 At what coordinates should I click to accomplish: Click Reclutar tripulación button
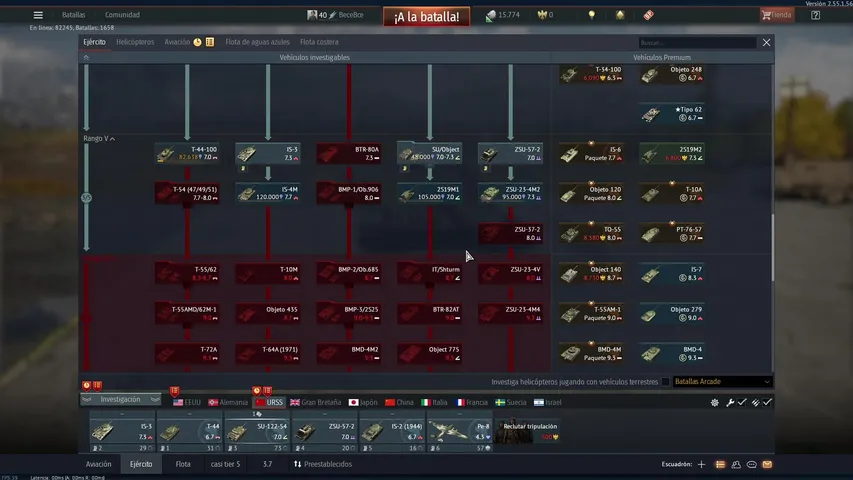(528, 432)
